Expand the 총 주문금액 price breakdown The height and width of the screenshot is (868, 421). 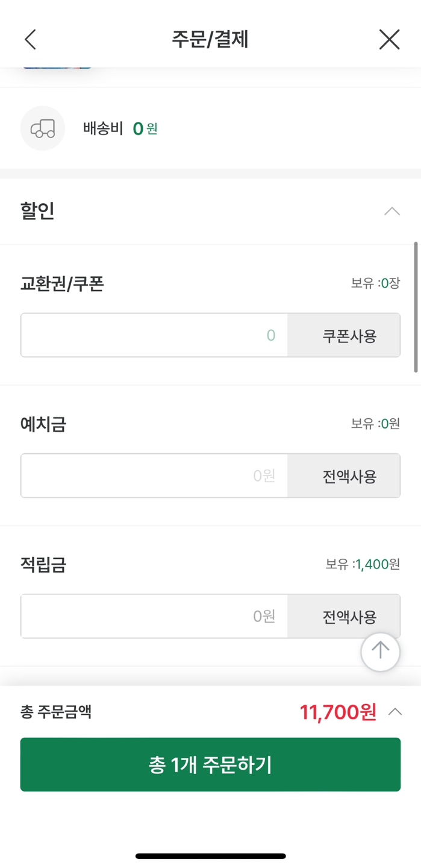pyautogui.click(x=394, y=711)
